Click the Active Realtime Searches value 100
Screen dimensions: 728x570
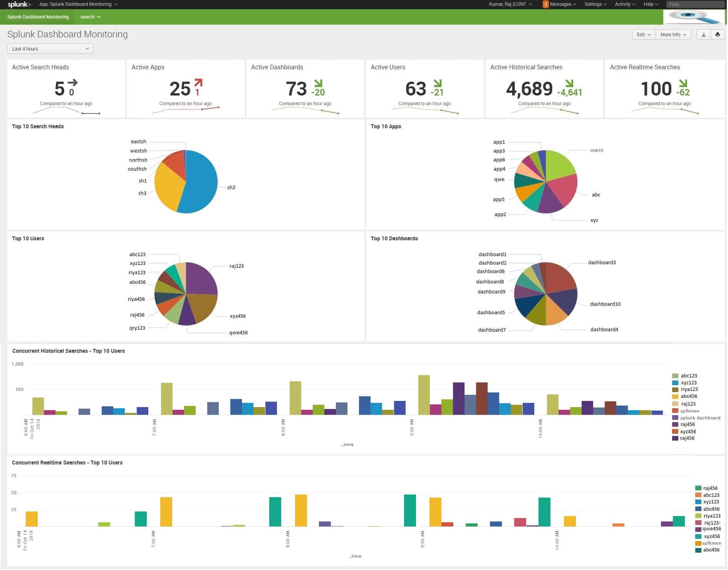[657, 89]
